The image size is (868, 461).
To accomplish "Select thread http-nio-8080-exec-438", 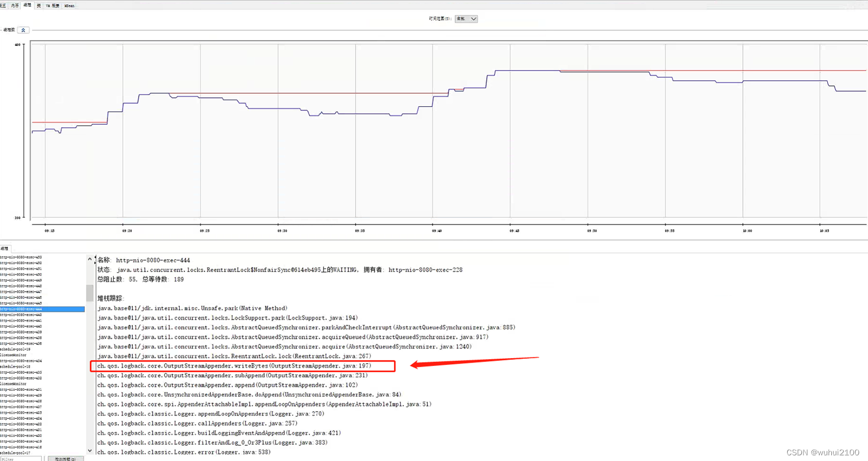I will click(21, 338).
